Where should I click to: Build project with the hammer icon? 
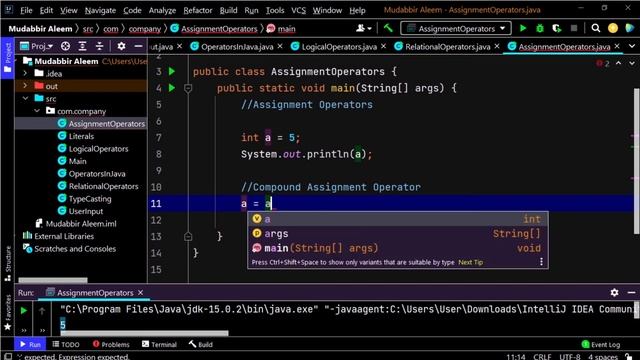point(388,28)
